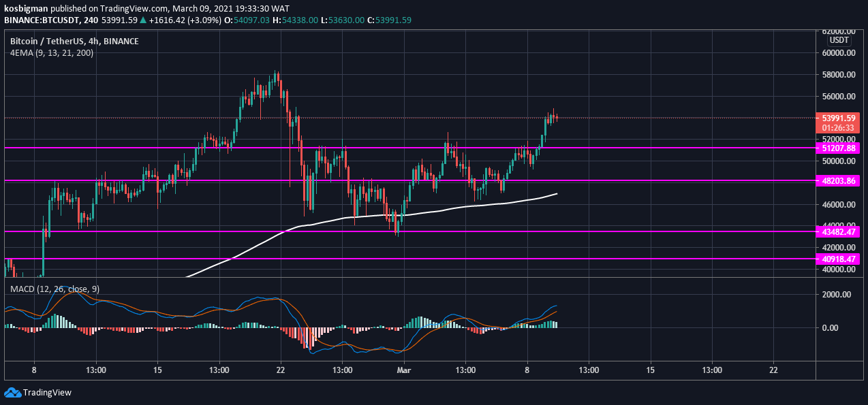The height and width of the screenshot is (405, 868).
Task: Select the horizontal magenta line at 51207.88
Action: [409, 148]
